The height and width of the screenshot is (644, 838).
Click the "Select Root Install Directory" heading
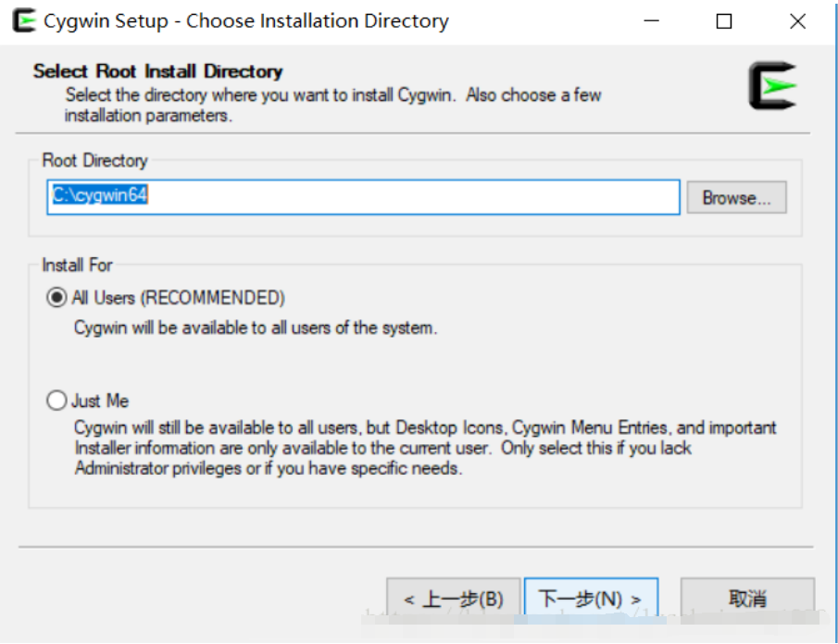pos(157,71)
